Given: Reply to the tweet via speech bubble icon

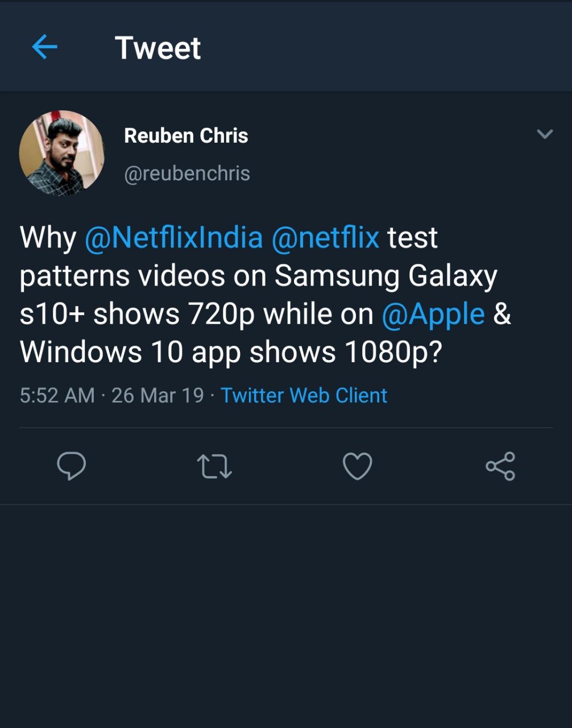Looking at the screenshot, I should [72, 466].
